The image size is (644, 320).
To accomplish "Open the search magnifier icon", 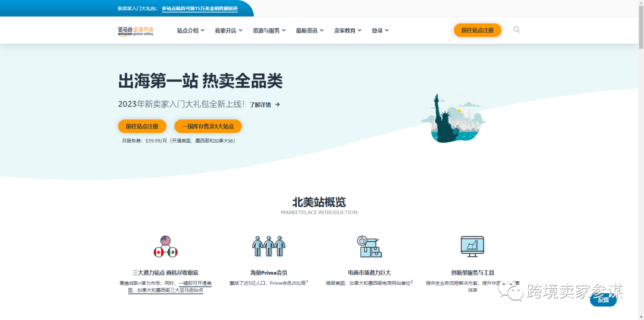I will [516, 30].
